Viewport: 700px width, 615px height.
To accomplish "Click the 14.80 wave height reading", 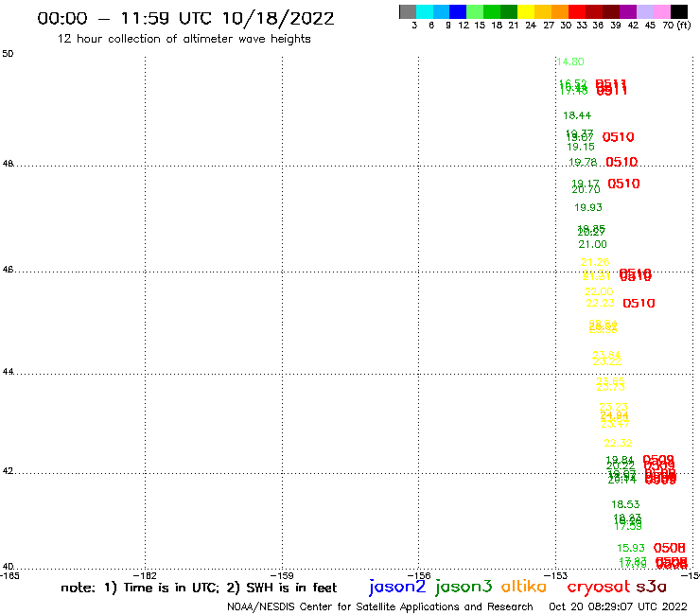I will click(570, 61).
